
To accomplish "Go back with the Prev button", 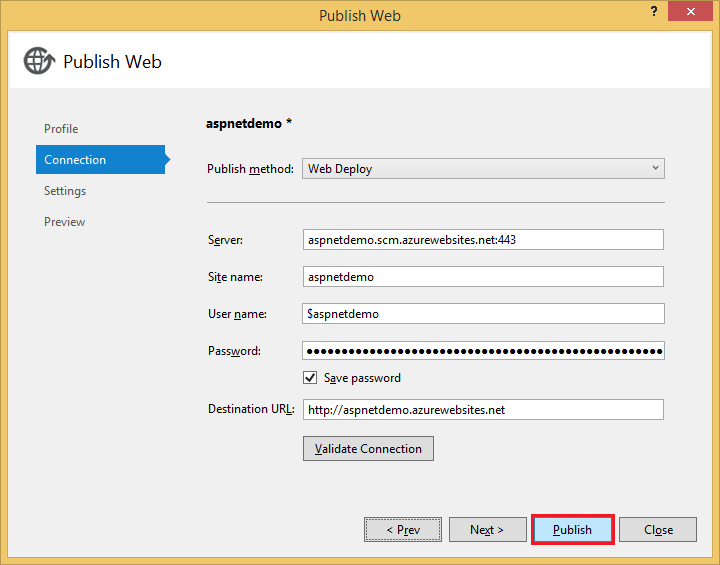I will tap(401, 530).
